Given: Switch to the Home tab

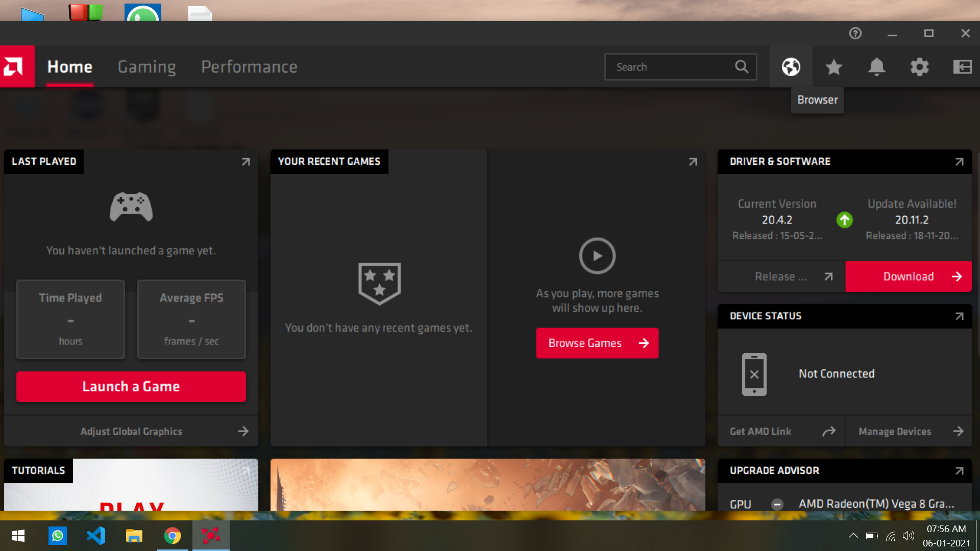Looking at the screenshot, I should click(x=70, y=67).
